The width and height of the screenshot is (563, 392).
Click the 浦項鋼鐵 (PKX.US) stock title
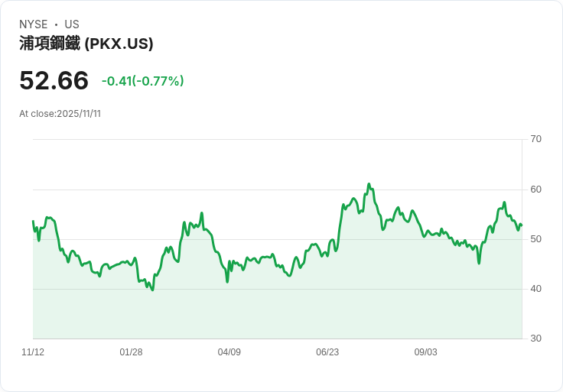pos(86,44)
